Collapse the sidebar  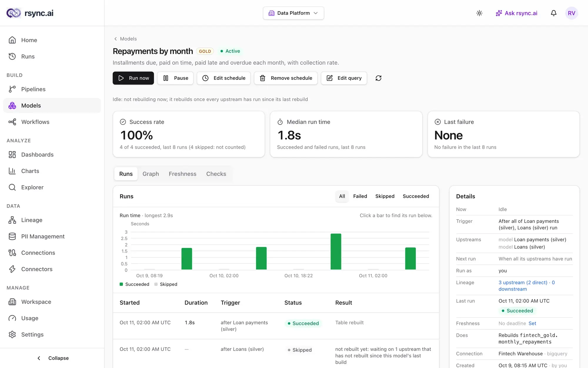click(52, 358)
